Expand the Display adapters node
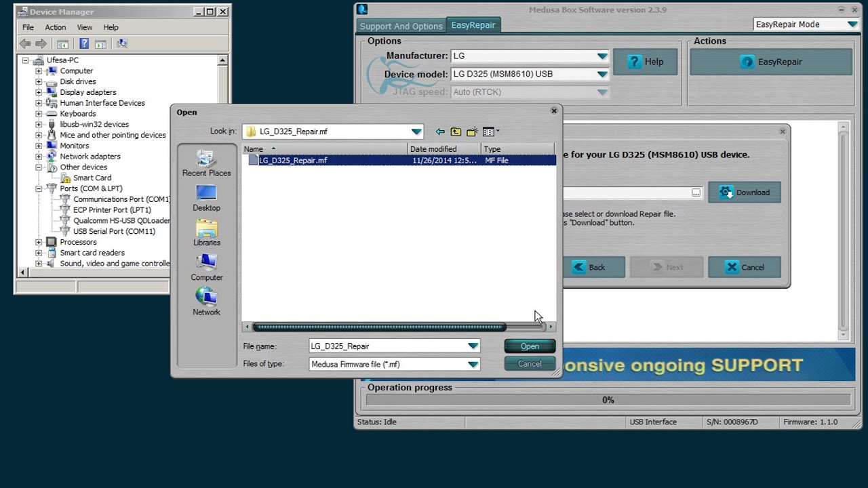This screenshot has height=488, width=868. pyautogui.click(x=39, y=92)
